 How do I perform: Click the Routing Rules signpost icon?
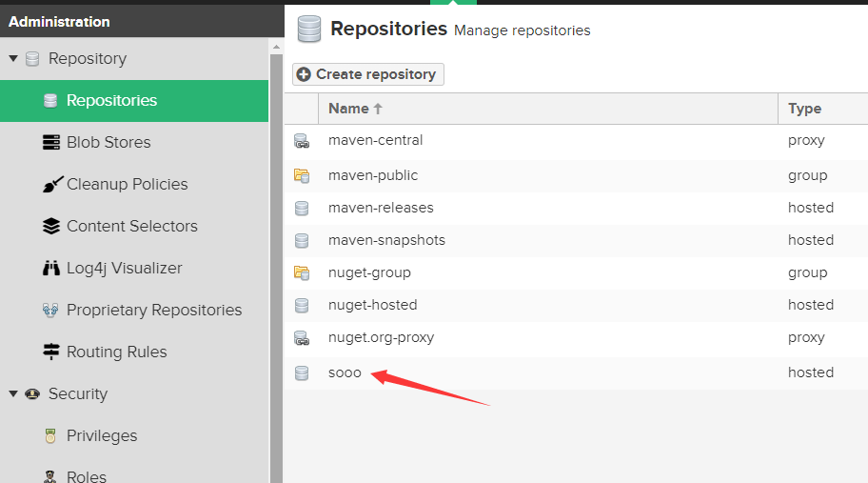coord(51,352)
